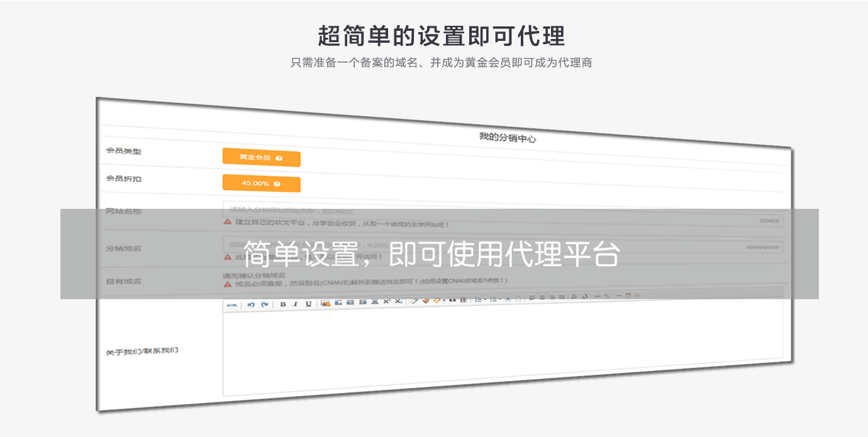
Task: Insert a blockquote with the quote icon
Action: (452, 300)
